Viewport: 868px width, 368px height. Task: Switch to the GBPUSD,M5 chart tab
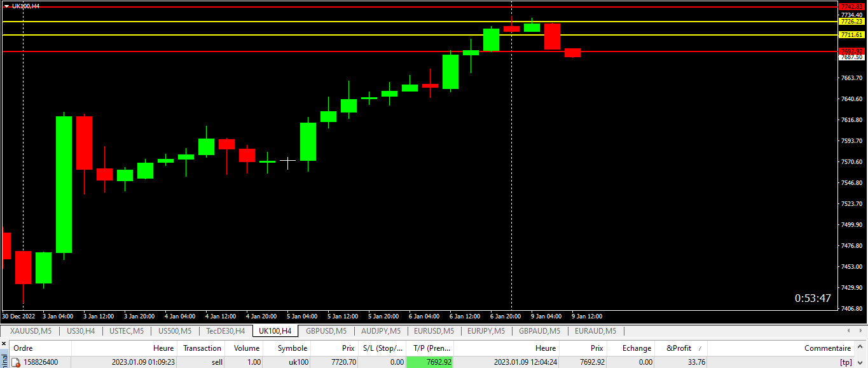click(x=326, y=331)
